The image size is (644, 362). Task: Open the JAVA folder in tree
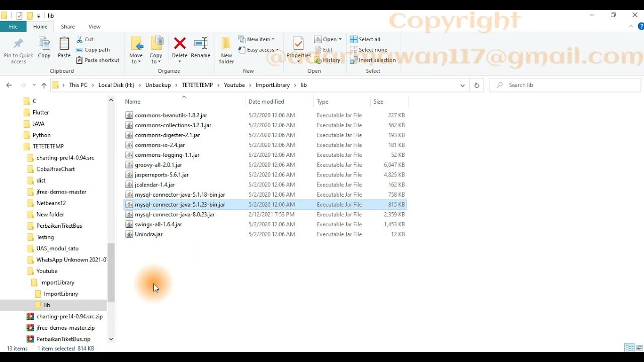pyautogui.click(x=38, y=124)
